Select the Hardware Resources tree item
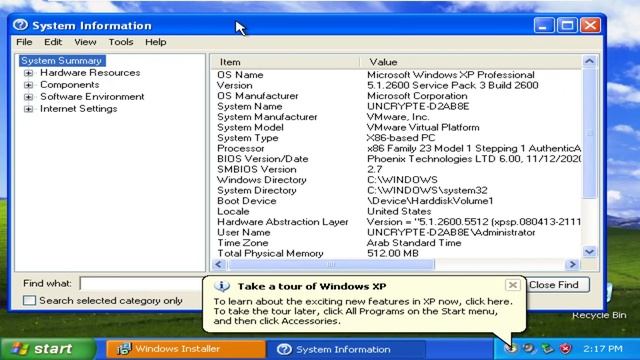640x360 pixels. pyautogui.click(x=90, y=73)
